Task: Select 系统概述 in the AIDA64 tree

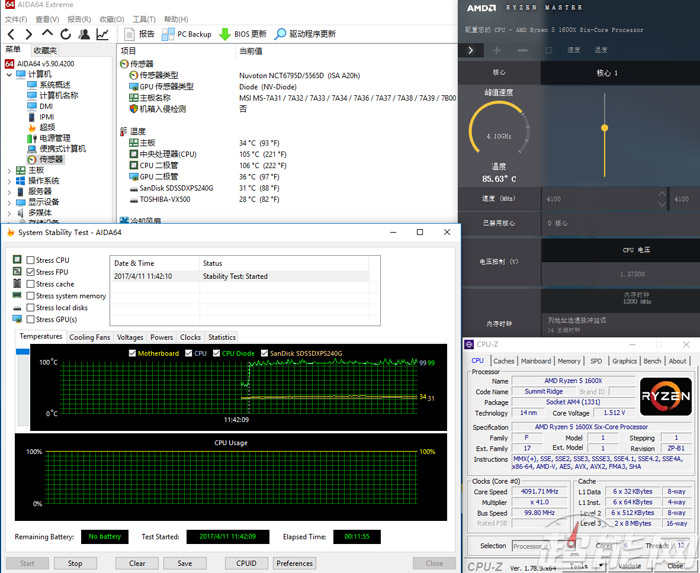Action: tap(49, 85)
